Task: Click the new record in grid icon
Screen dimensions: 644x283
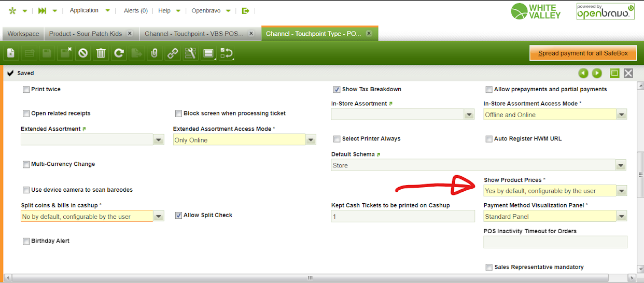Action: click(x=30, y=53)
